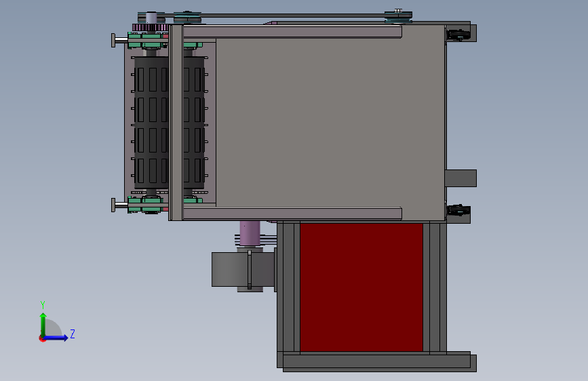Select the lower right caster wheel

[x=458, y=210]
